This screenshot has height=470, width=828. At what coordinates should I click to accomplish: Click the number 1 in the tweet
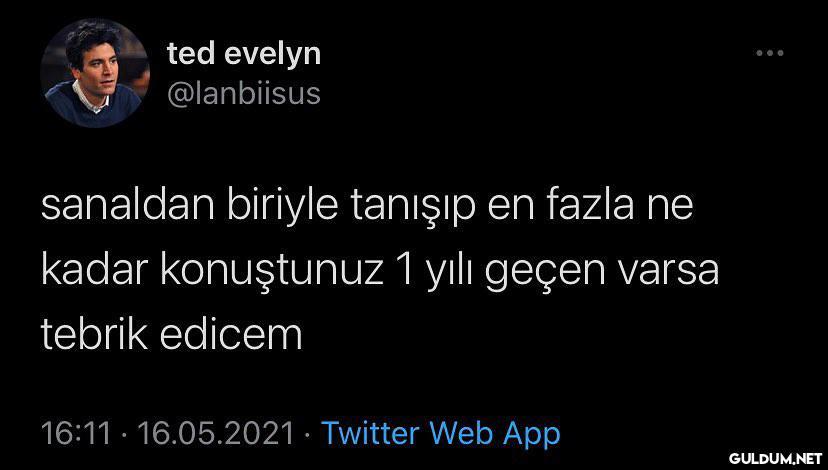click(404, 271)
